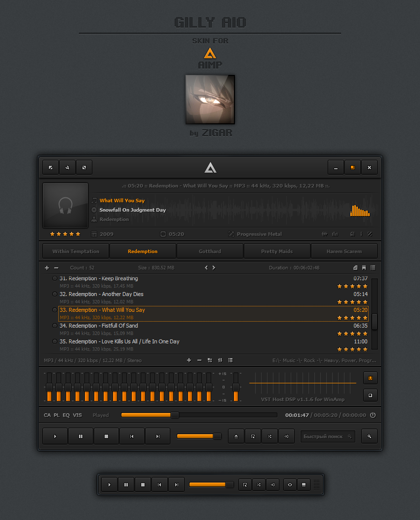Click the square button below the DSP toggle

370,395
